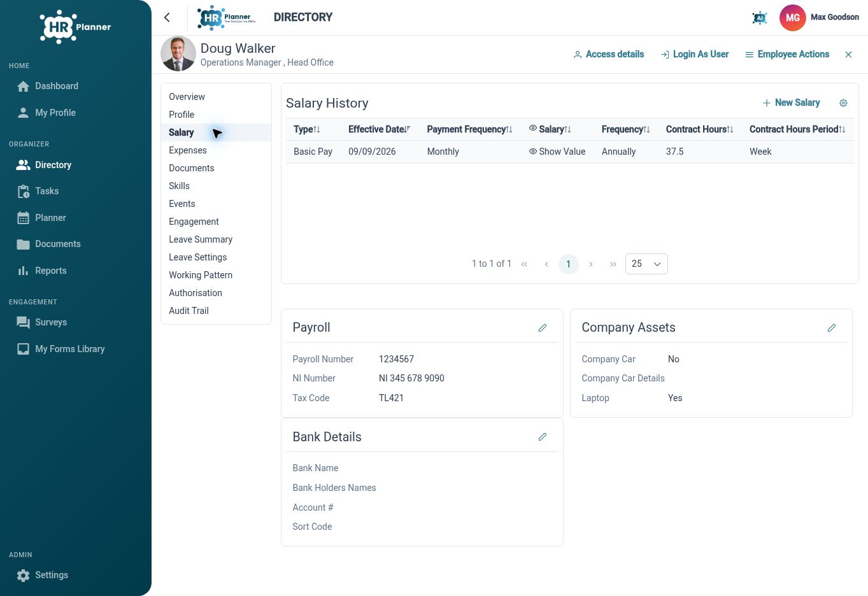Screen dimensions: 868x596
Task: Jump to the last page of results
Action: [x=613, y=264]
